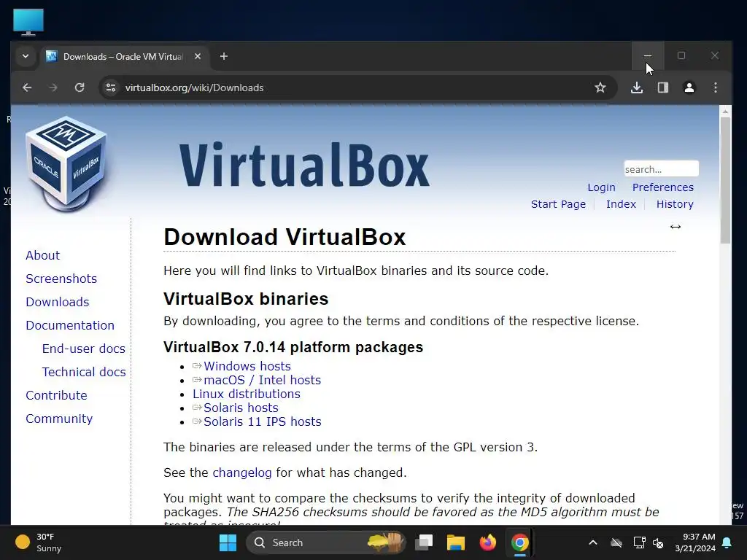The image size is (747, 560).
Task: Open Community in the sidebar
Action: (x=59, y=419)
